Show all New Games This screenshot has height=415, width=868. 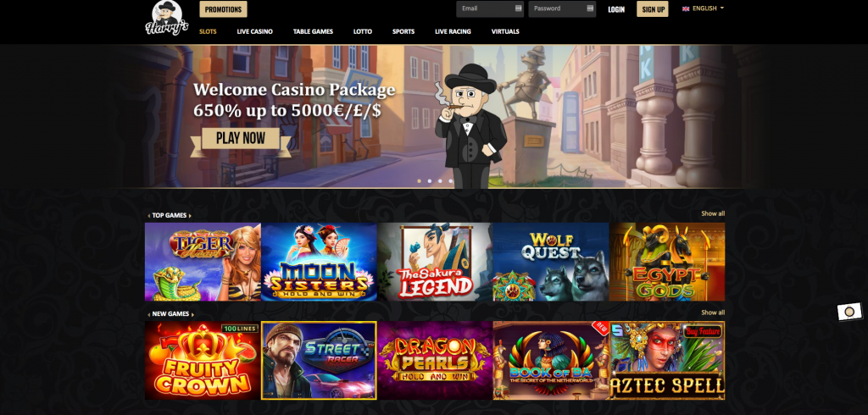coord(713,313)
